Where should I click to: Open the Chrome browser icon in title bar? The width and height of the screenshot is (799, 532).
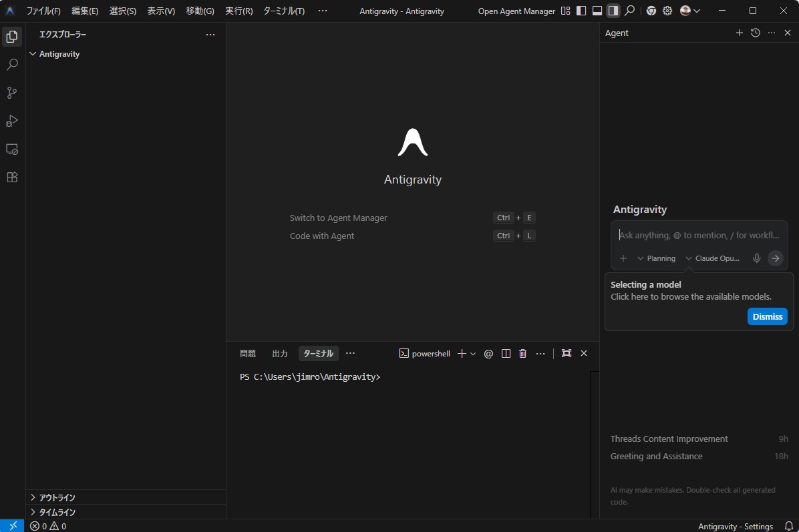tap(651, 11)
